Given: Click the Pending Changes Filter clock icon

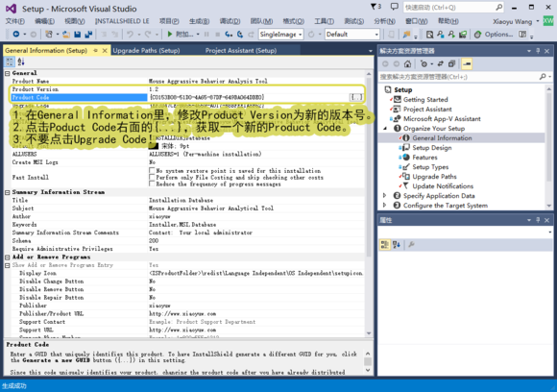Looking at the screenshot, I should (424, 64).
